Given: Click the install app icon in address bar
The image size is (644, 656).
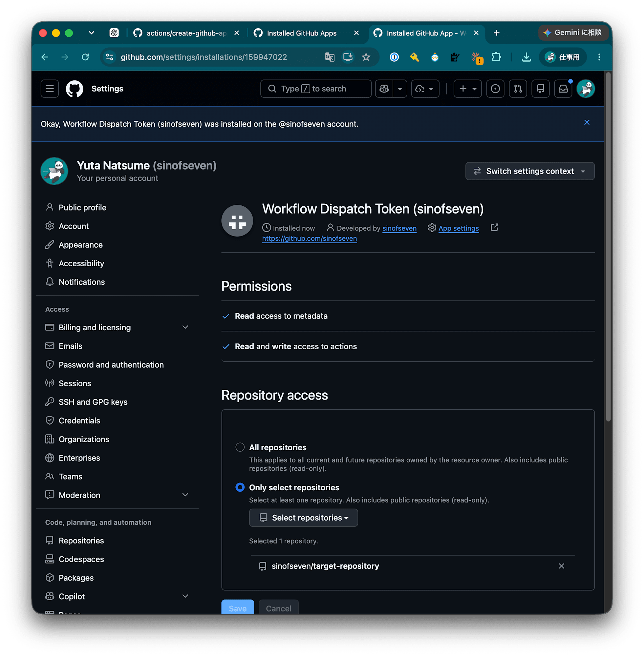Looking at the screenshot, I should tap(348, 57).
